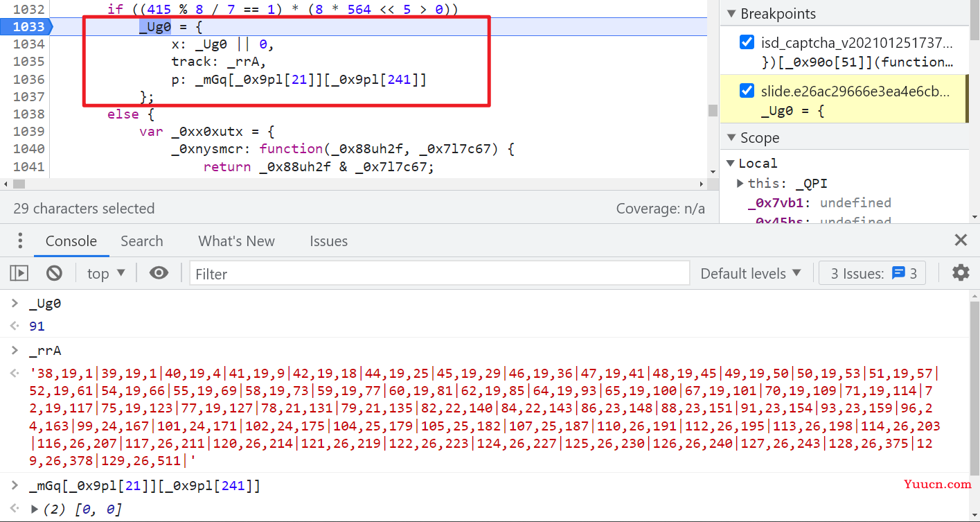This screenshot has height=522, width=980.
Task: Click the isd_captcha_v202101251737 breakpoint entry
Action: (x=844, y=52)
